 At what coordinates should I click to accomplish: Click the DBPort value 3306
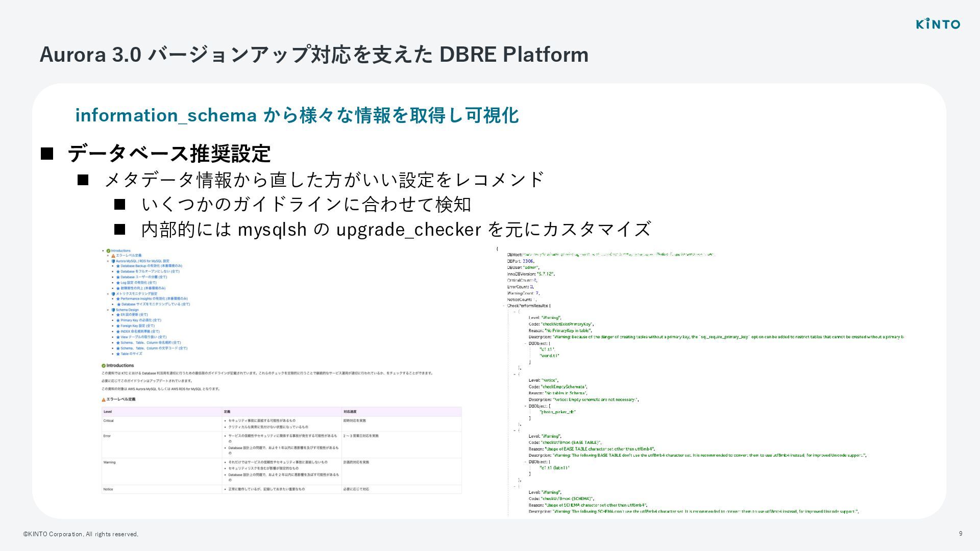coord(528,261)
